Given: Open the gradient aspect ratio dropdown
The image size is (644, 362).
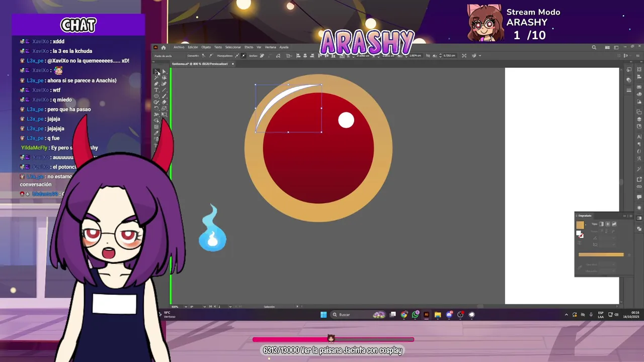Looking at the screenshot, I should pyautogui.click(x=613, y=244).
